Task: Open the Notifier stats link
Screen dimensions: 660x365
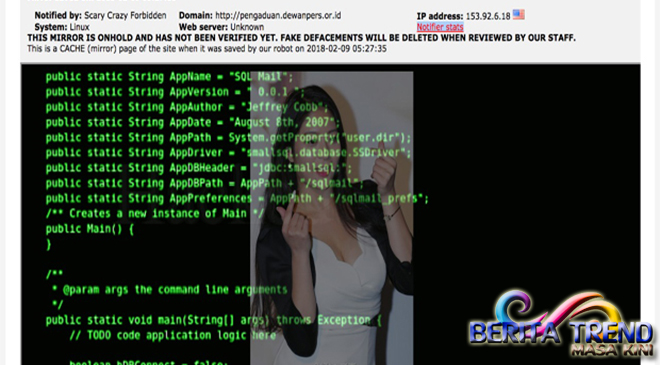Action: tap(440, 27)
